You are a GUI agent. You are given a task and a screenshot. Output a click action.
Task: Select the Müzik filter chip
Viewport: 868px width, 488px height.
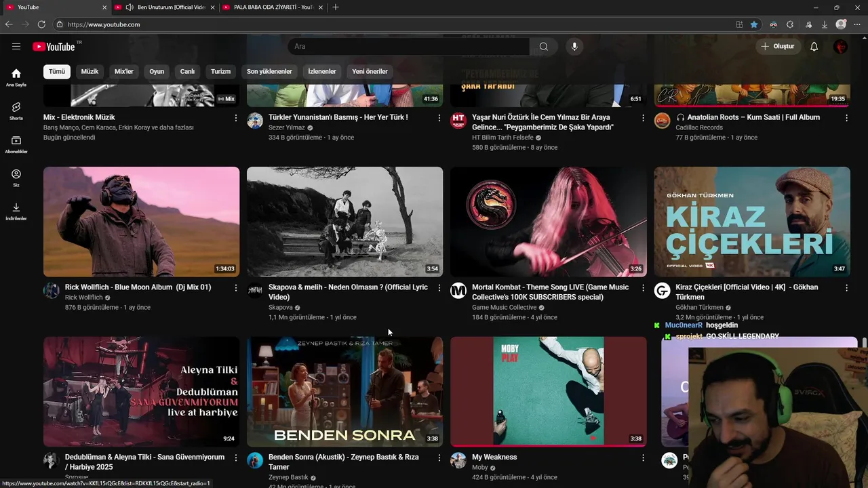click(90, 71)
